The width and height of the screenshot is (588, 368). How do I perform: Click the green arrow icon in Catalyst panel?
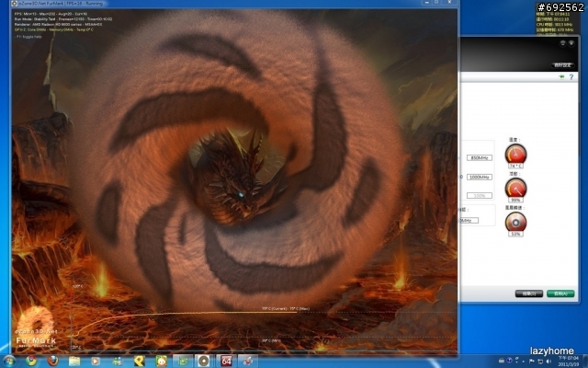click(x=561, y=76)
